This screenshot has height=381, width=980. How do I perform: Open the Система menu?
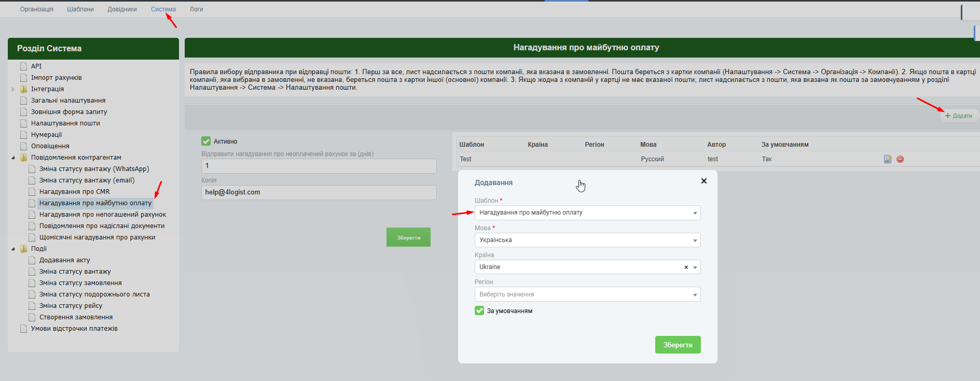[x=163, y=9]
